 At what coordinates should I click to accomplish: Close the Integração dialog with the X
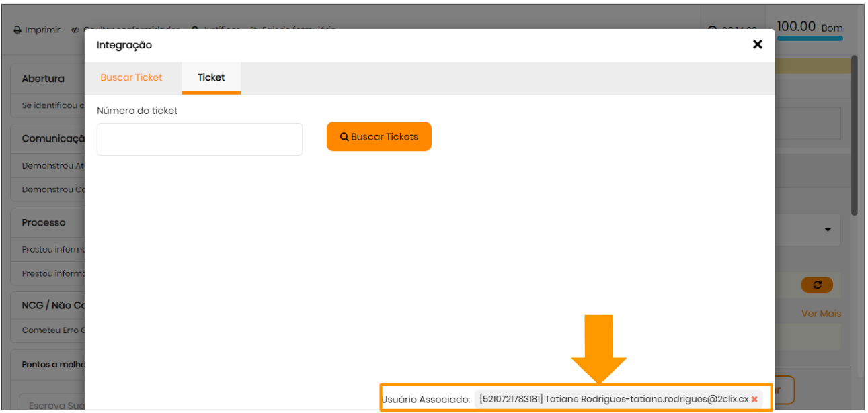click(x=757, y=44)
